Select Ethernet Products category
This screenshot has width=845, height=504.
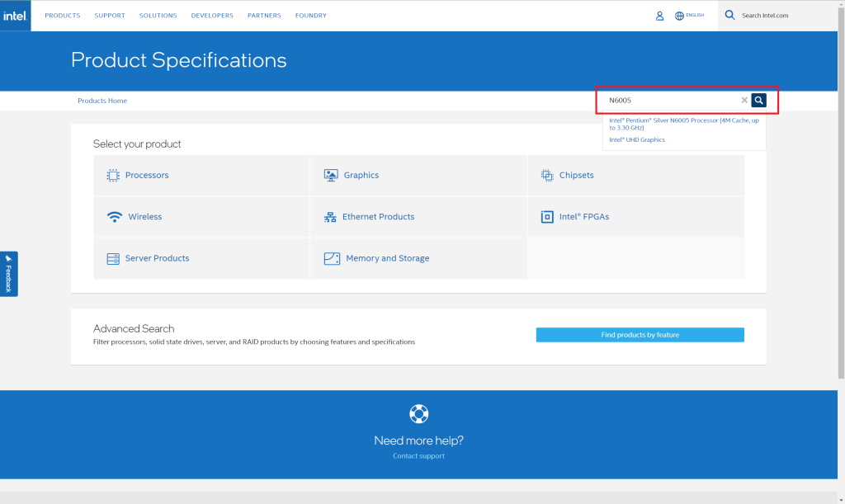378,217
